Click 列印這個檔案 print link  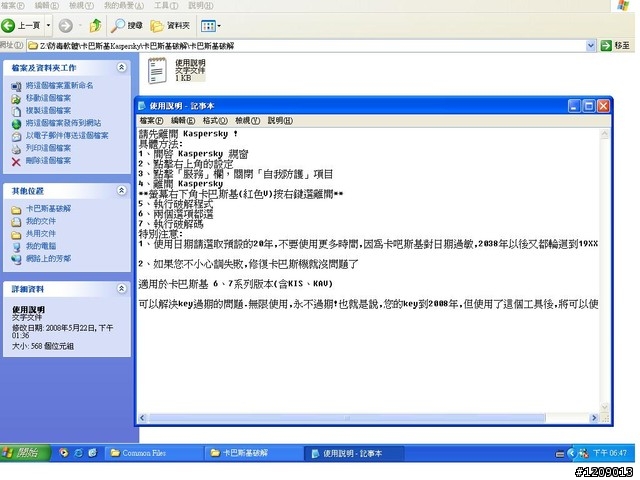click(x=48, y=148)
